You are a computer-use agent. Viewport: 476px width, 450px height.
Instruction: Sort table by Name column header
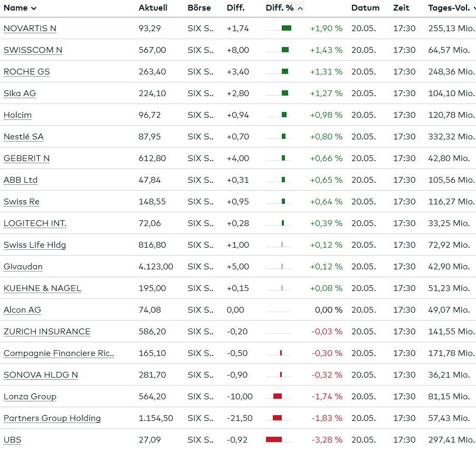point(20,8)
